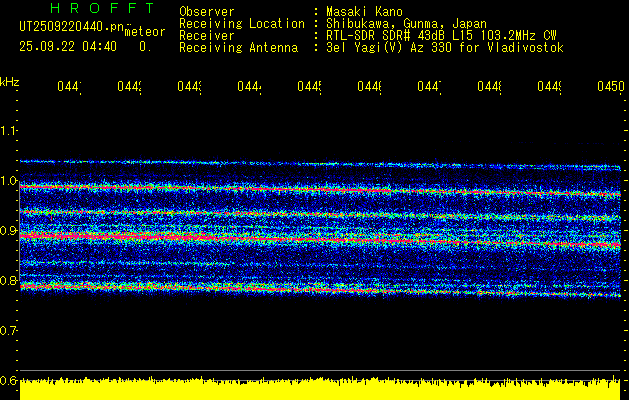Viewport: 629px width, 400px height.
Task: Click the Receiving Location field label
Action: pyautogui.click(x=242, y=23)
